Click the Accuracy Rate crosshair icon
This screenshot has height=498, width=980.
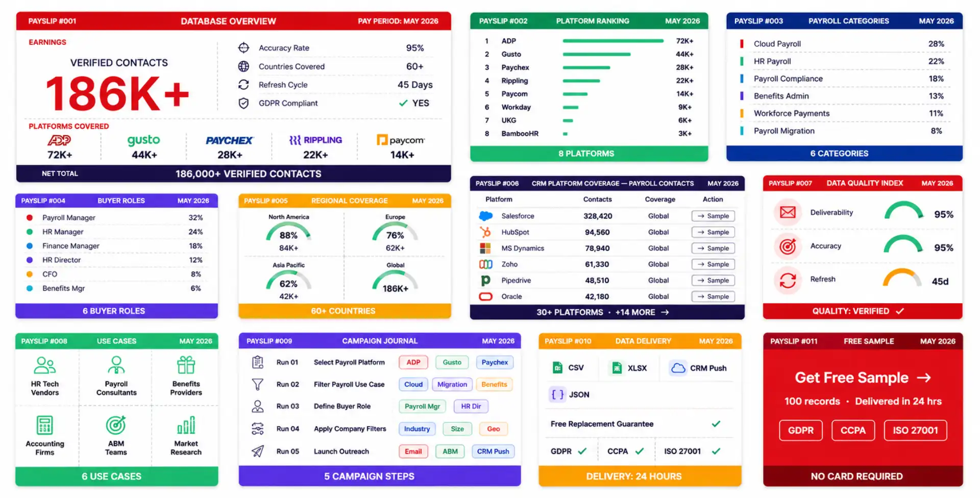[243, 48]
